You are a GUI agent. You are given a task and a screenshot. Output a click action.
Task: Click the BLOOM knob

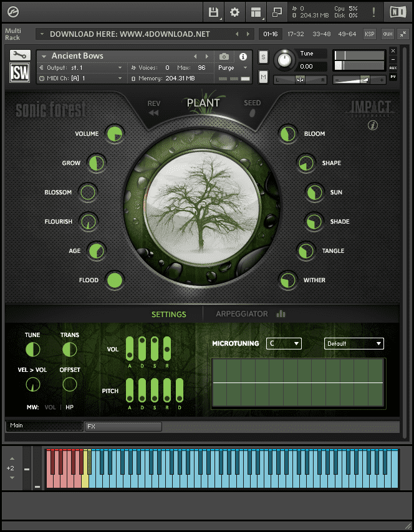pyautogui.click(x=287, y=134)
